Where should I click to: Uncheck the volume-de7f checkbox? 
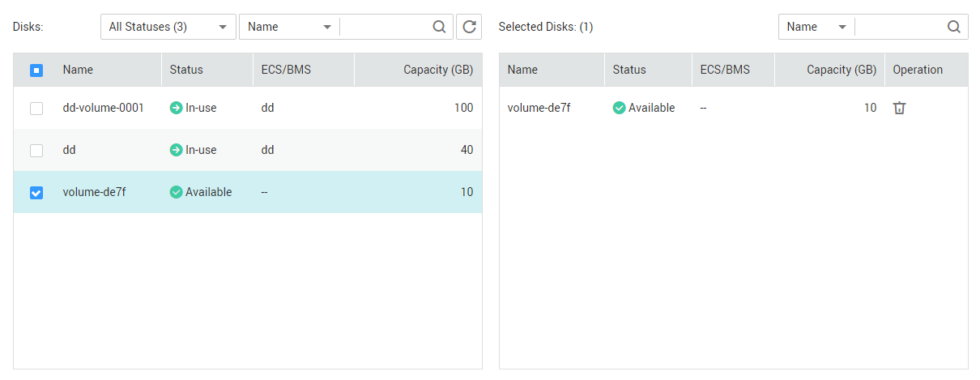36,193
